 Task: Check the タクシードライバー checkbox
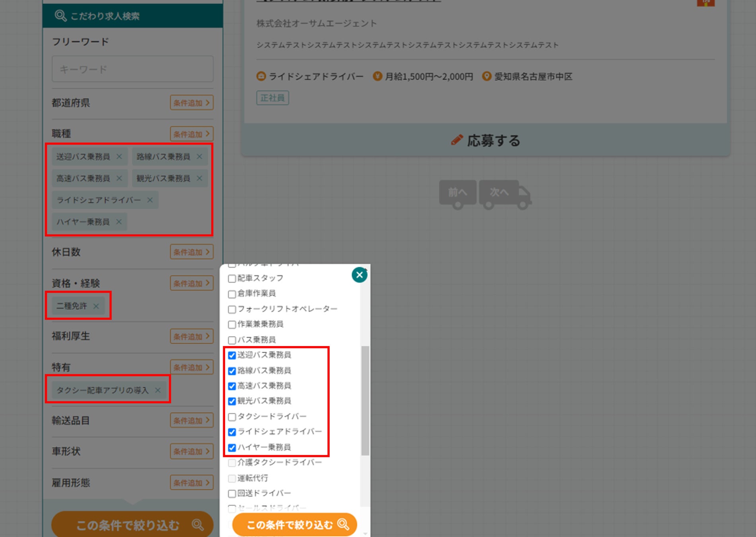tap(232, 417)
